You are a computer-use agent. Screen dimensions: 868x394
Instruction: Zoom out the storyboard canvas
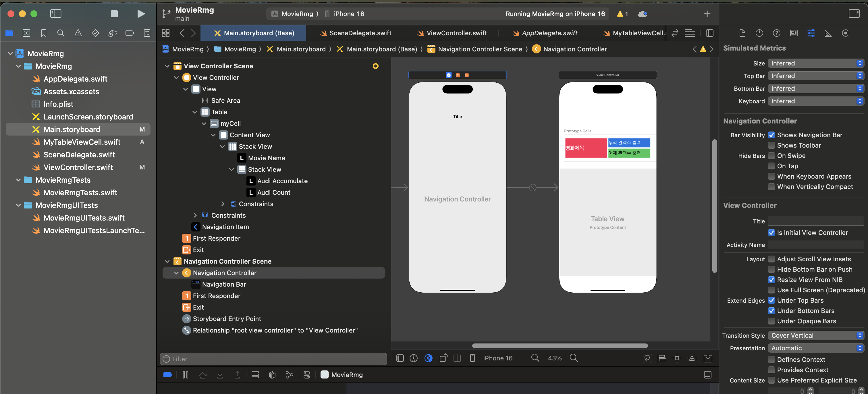coord(535,358)
